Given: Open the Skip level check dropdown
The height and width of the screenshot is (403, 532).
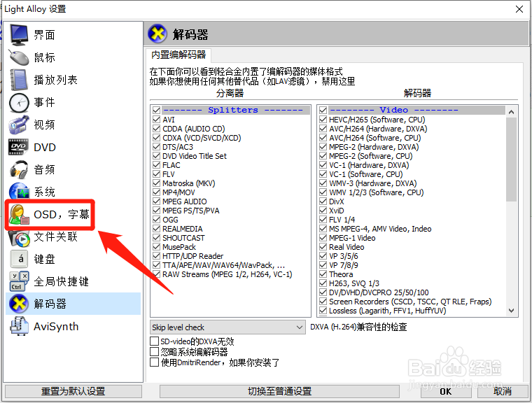Looking at the screenshot, I should (x=227, y=327).
